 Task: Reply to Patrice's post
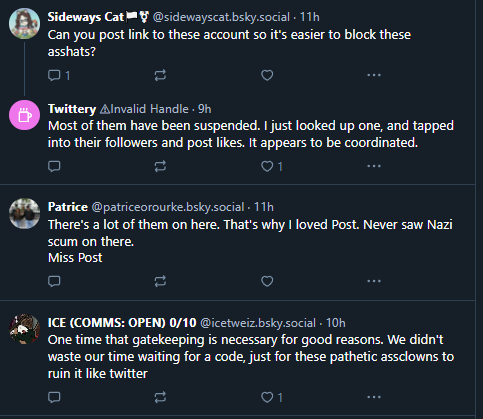pyautogui.click(x=54, y=281)
